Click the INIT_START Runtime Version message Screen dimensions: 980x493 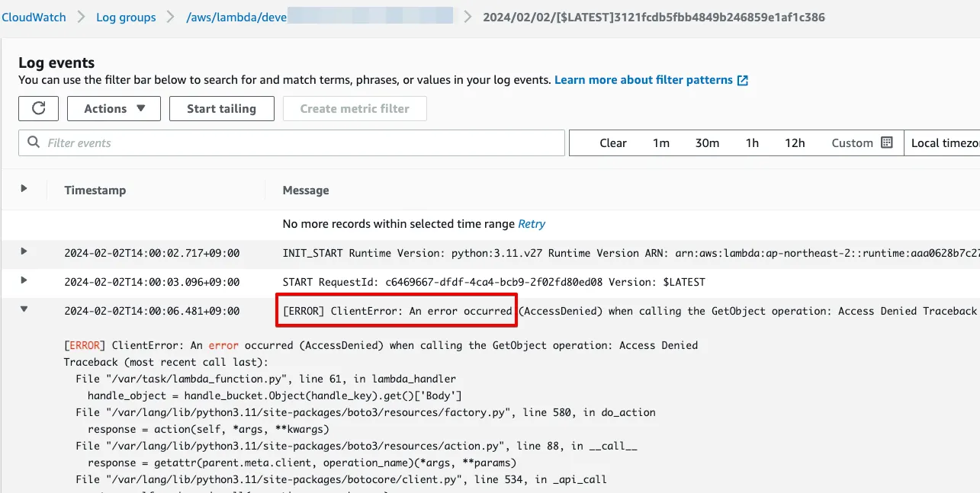coord(631,253)
